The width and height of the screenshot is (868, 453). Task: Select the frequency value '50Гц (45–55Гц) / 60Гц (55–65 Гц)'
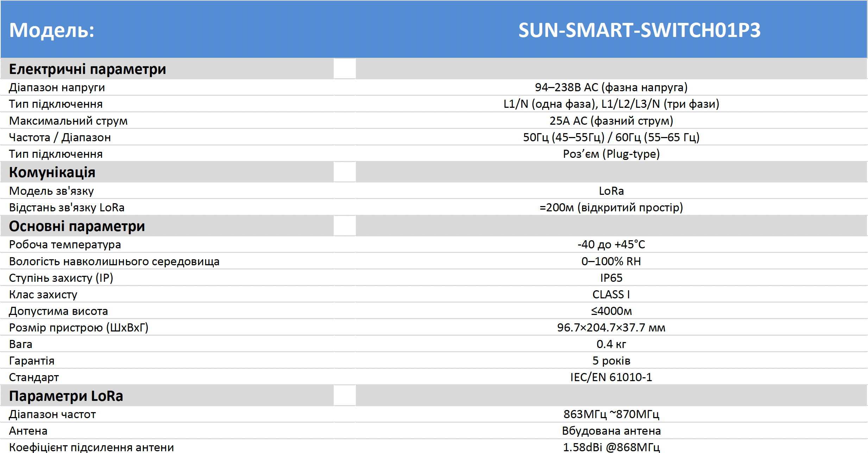[611, 137]
